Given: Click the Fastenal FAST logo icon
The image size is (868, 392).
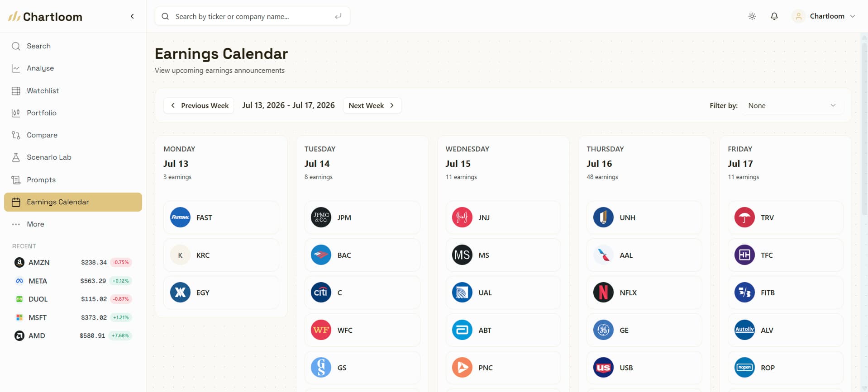Looking at the screenshot, I should click(180, 217).
